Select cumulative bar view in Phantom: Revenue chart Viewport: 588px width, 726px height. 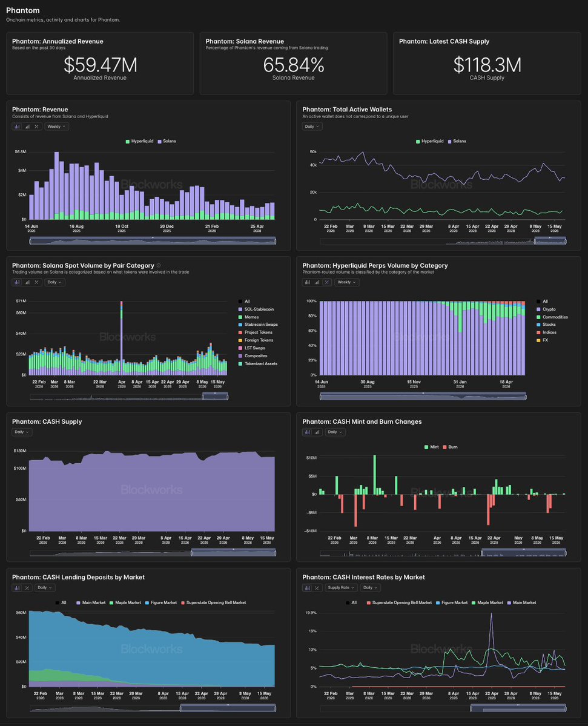[27, 127]
